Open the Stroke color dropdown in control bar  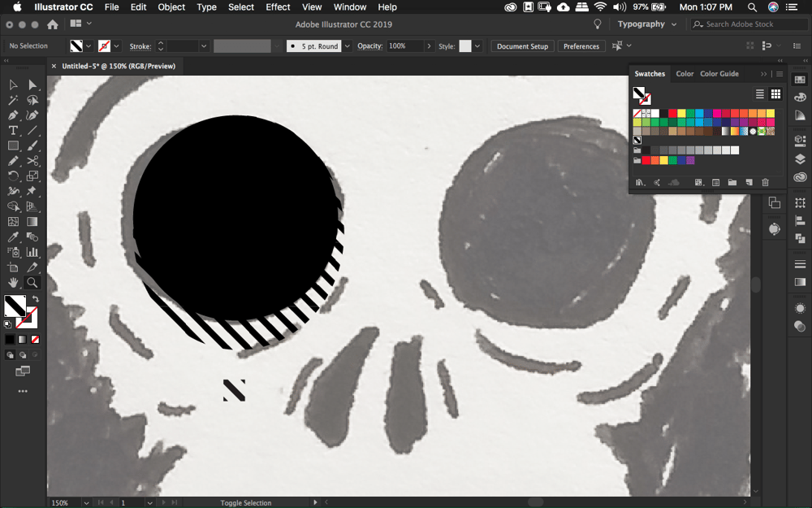click(x=116, y=46)
